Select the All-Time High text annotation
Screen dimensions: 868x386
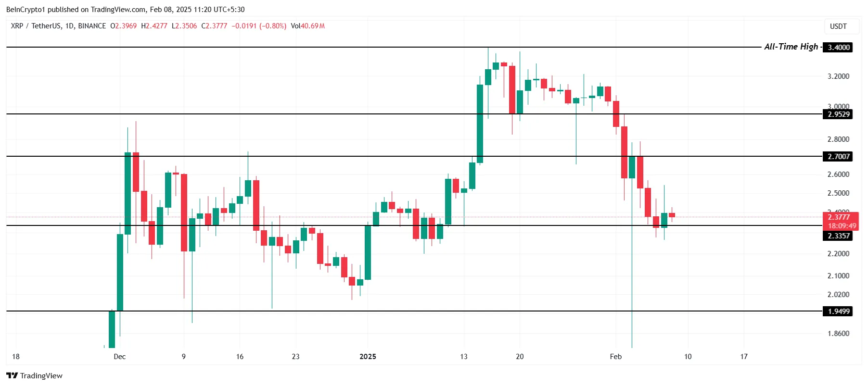(791, 47)
